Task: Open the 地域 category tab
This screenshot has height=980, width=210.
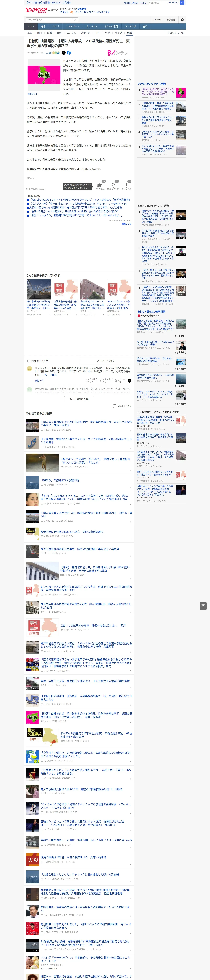Action: tap(129, 33)
